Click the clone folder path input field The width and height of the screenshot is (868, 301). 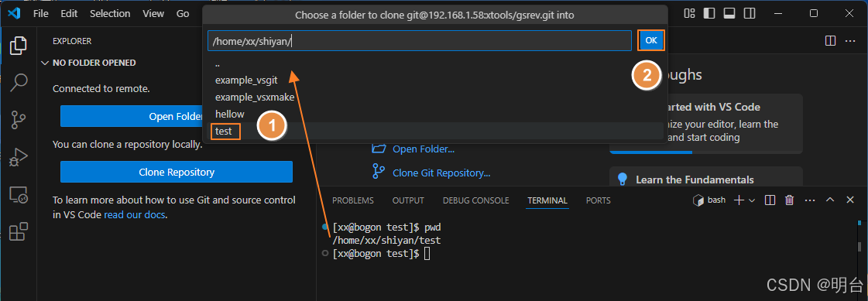420,41
